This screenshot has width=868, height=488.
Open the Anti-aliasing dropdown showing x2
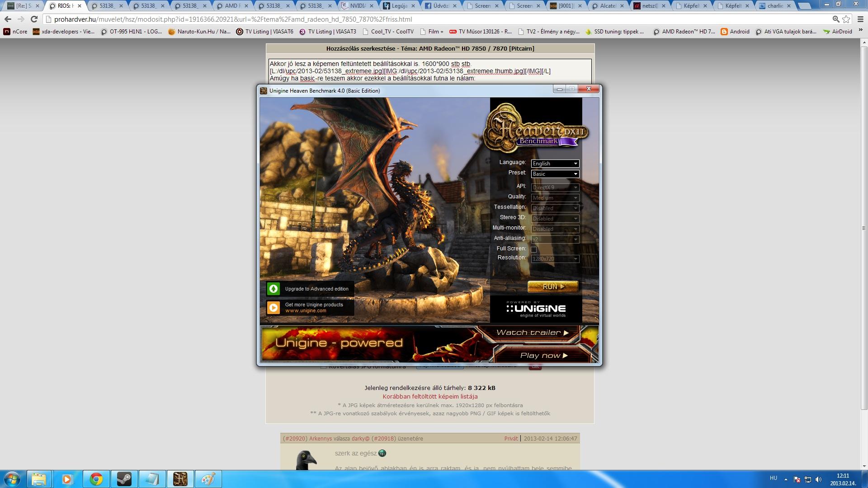[555, 239]
